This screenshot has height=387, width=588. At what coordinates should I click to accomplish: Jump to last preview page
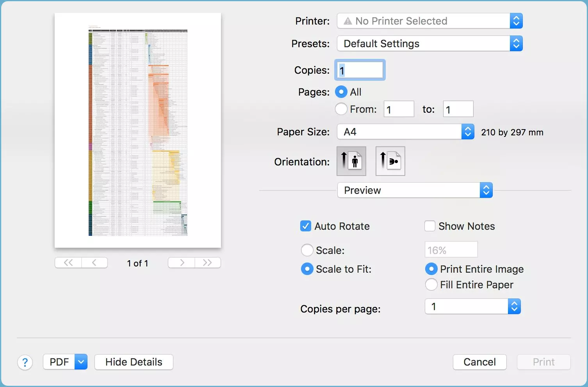click(x=208, y=263)
